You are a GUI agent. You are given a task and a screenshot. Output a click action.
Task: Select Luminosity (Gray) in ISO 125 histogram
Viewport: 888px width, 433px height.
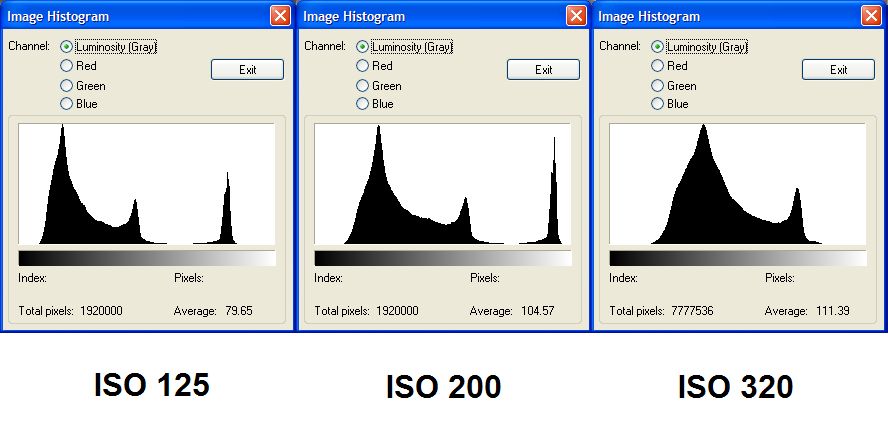point(66,46)
